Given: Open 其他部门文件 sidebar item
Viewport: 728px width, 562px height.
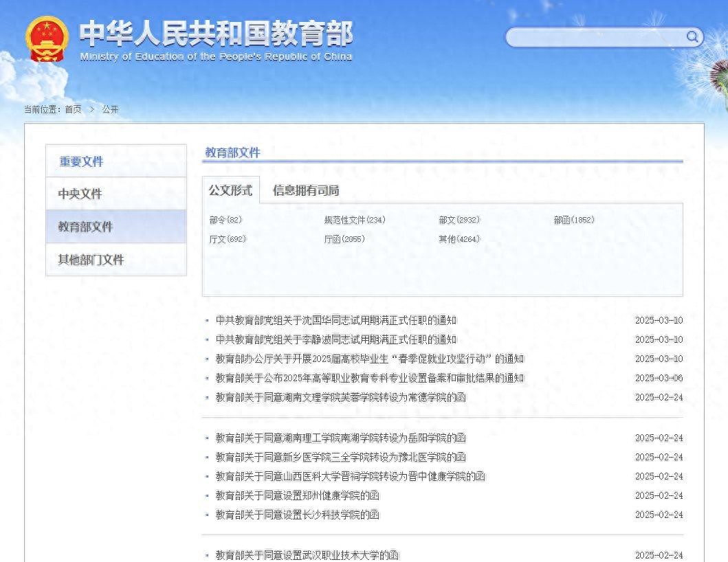Looking at the screenshot, I should 116,260.
